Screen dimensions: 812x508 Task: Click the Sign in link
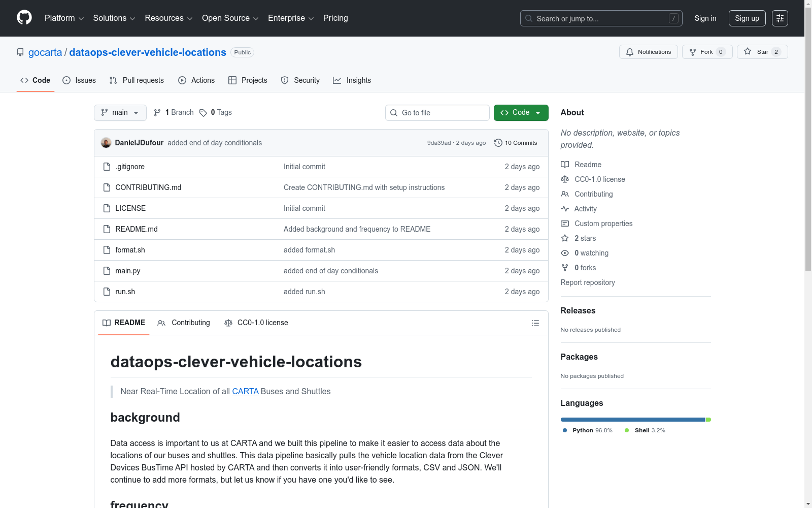705,18
